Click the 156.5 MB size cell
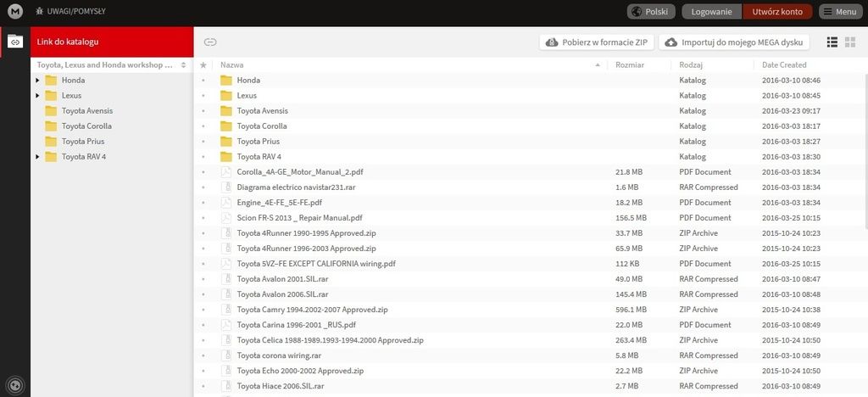Screen dimensions: 868x397 [x=631, y=218]
